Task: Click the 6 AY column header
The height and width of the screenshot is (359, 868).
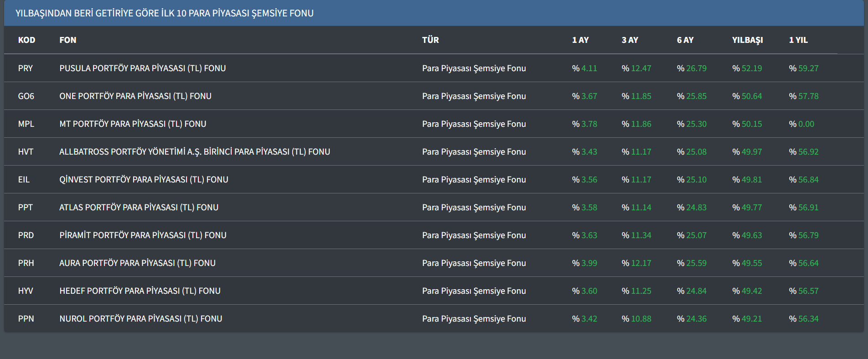Action: (685, 40)
